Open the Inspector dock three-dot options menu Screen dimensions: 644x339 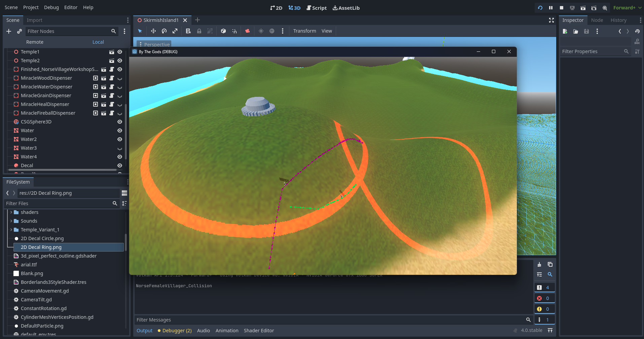click(640, 20)
